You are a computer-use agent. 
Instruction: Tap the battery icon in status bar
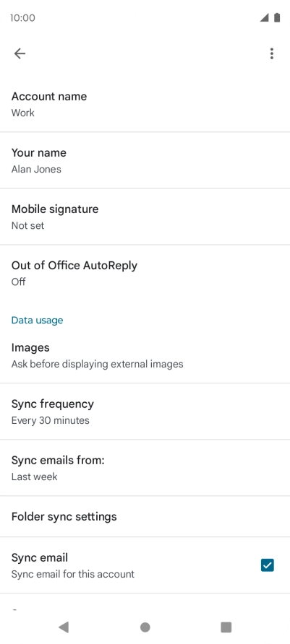tap(277, 17)
